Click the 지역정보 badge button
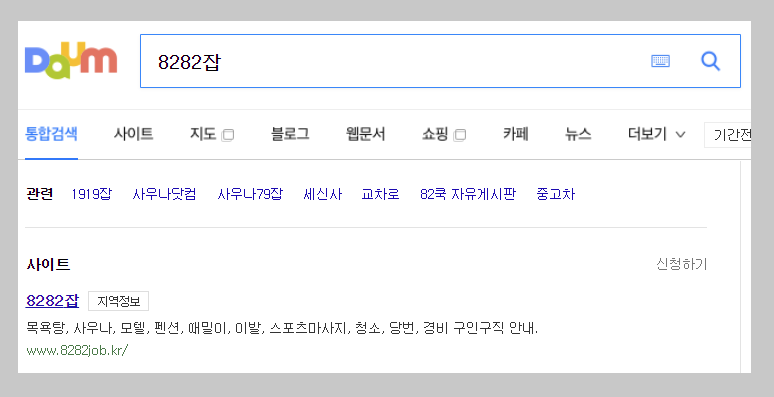Screen dimensions: 774x397 coord(118,301)
